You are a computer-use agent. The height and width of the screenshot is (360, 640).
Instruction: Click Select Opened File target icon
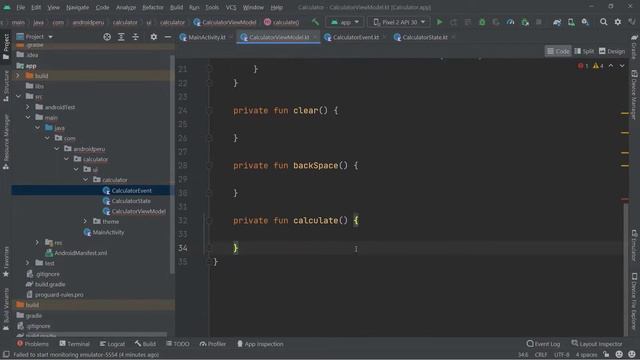(107, 37)
